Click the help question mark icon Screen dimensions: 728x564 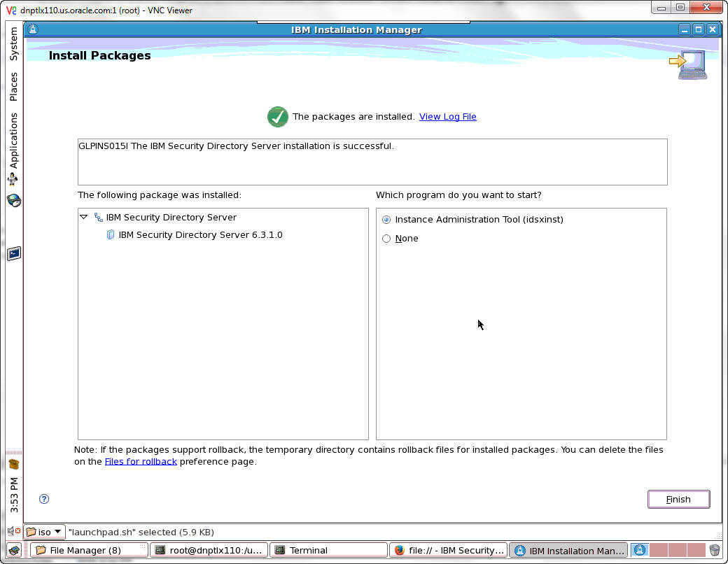[44, 499]
